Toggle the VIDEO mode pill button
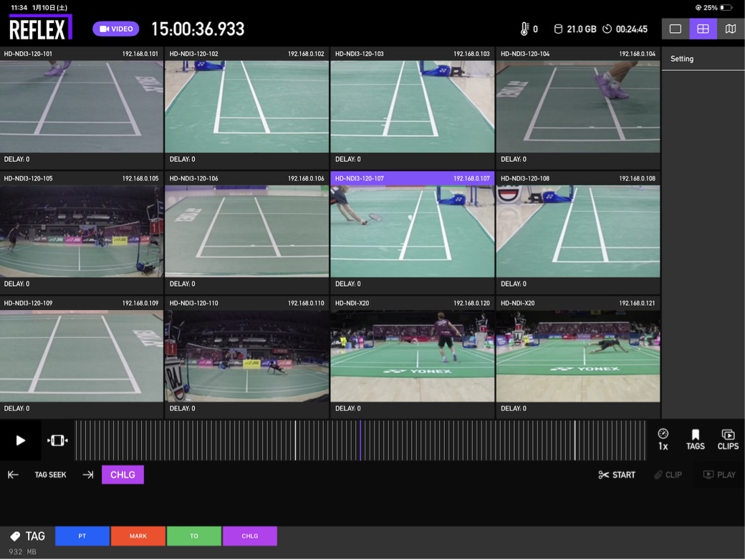This screenshot has height=560, width=745. (115, 29)
